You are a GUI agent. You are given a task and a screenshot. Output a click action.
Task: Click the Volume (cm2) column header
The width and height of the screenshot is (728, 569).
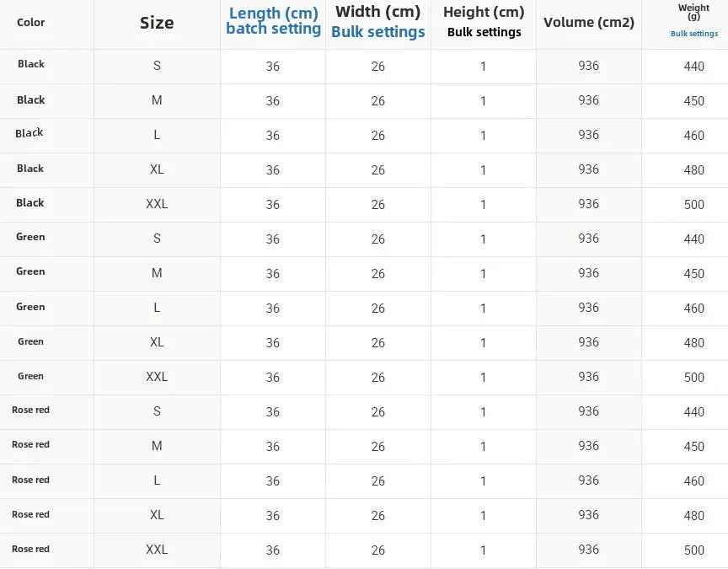click(588, 23)
